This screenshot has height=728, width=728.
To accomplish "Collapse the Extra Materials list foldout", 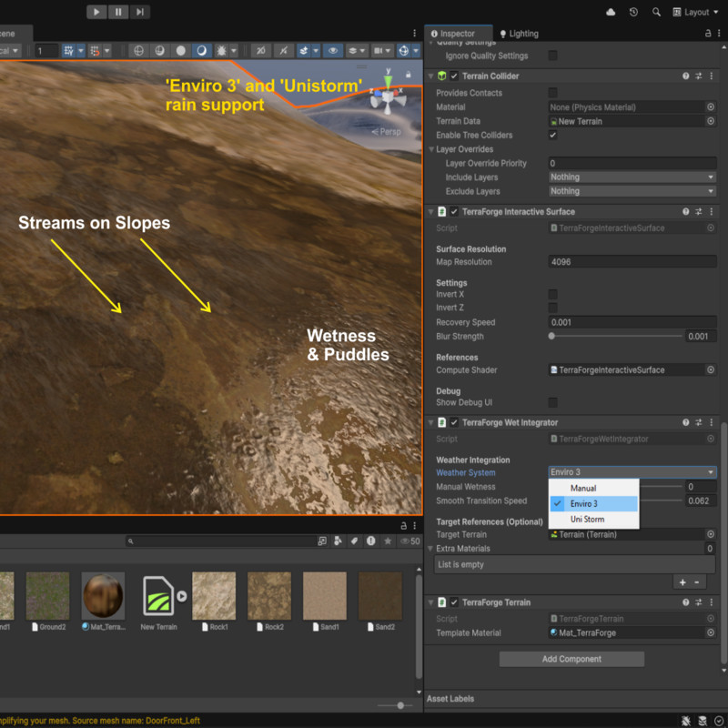I will coord(430,549).
